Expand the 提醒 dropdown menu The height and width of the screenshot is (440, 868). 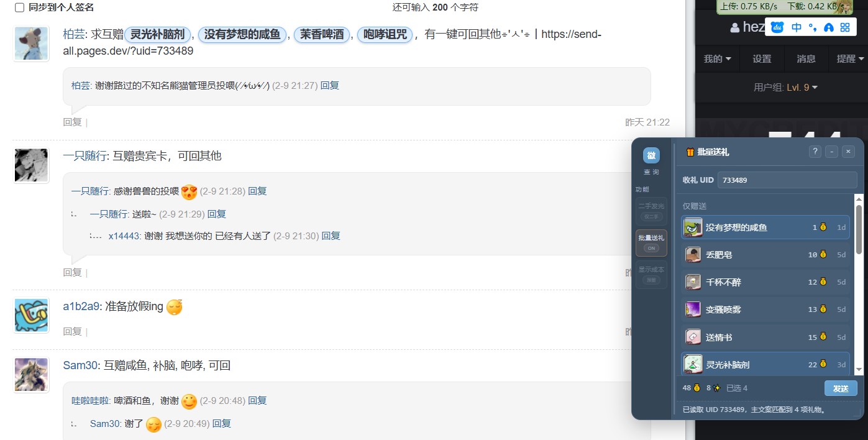[x=850, y=59]
